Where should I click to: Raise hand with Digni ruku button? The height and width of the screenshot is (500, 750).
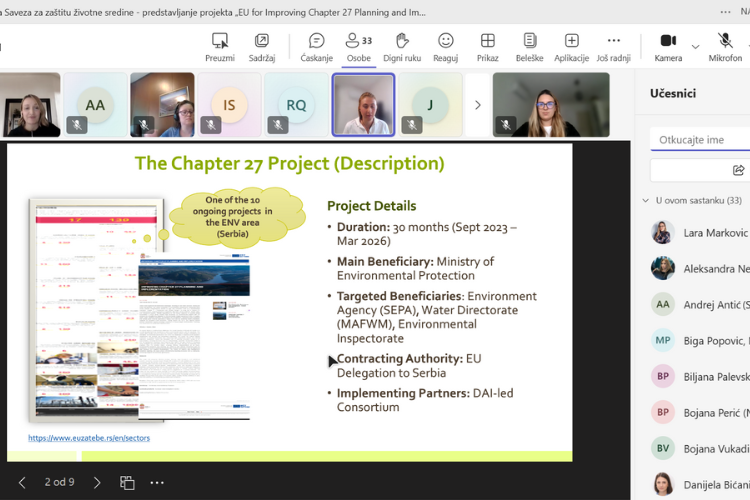click(x=402, y=41)
